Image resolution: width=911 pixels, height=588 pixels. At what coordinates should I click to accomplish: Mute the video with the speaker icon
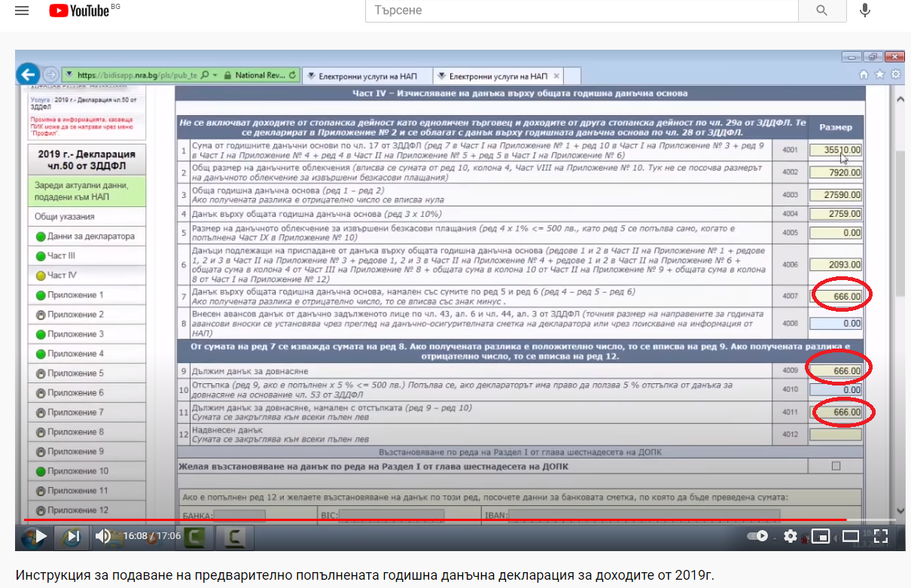click(x=102, y=537)
